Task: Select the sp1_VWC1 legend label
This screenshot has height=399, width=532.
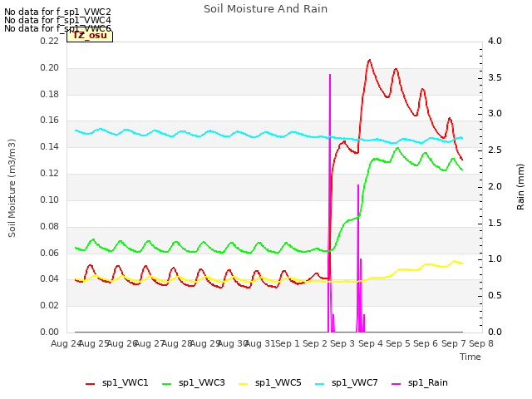Action: click(126, 383)
